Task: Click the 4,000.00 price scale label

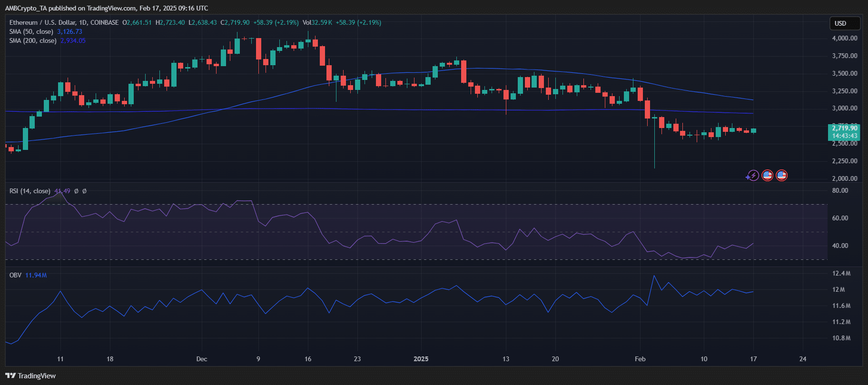Action: (x=844, y=38)
